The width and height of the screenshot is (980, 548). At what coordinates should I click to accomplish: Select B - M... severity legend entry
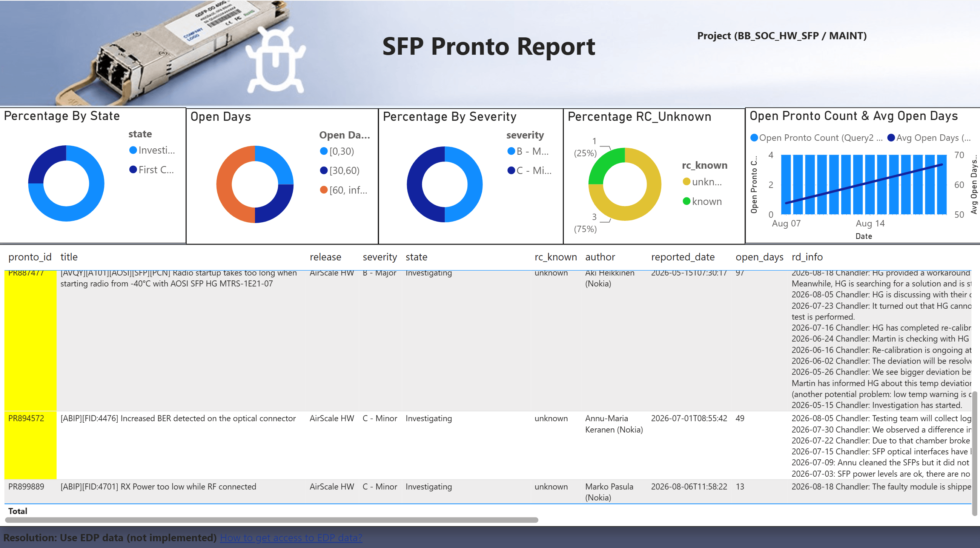(528, 151)
